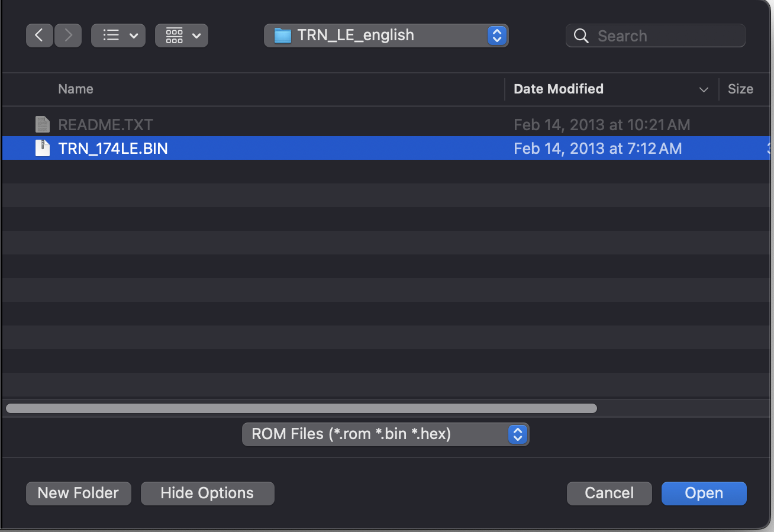Expand the TRN_LE_english folder path popup
The image size is (774, 532).
(x=496, y=36)
